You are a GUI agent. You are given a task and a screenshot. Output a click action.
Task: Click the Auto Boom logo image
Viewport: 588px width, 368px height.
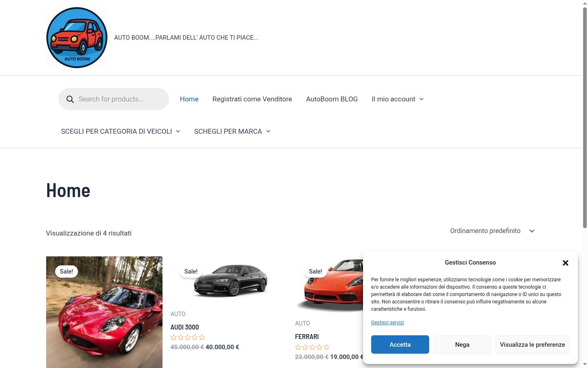[x=77, y=38]
